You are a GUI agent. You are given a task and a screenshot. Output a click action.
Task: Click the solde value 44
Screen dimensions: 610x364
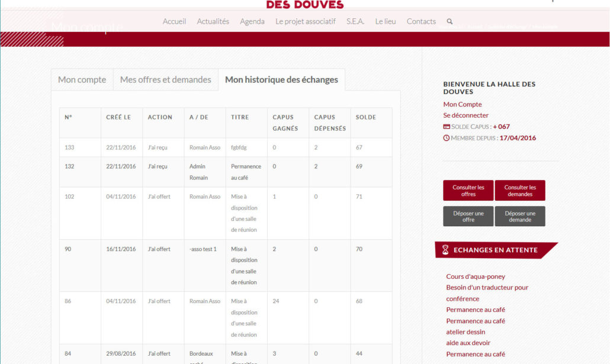tap(359, 353)
